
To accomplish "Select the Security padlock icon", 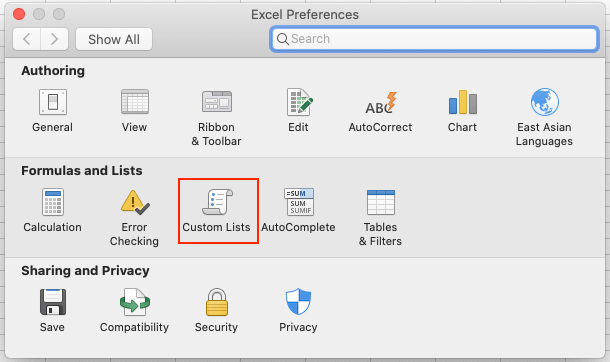I will point(217,302).
